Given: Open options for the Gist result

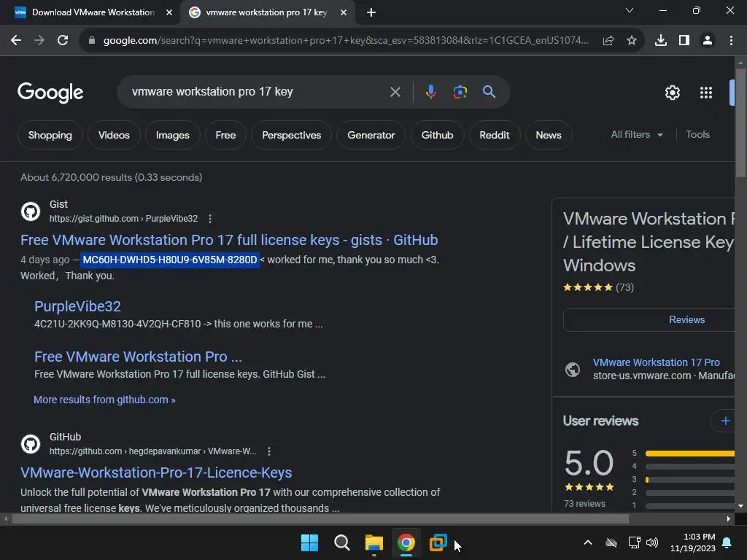Looking at the screenshot, I should click(x=210, y=219).
